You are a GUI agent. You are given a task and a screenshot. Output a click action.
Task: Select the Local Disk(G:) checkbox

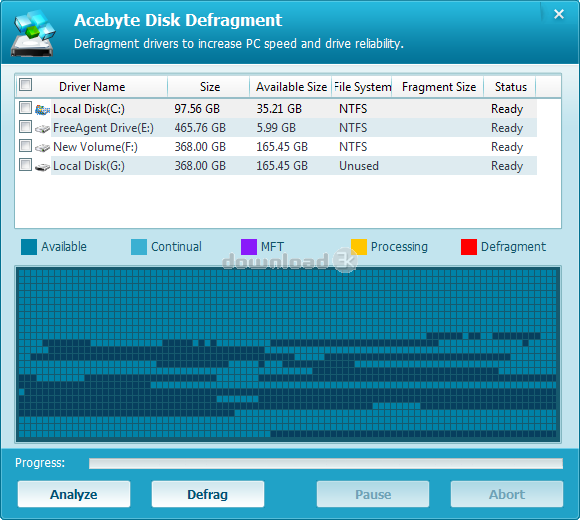pyautogui.click(x=26, y=165)
